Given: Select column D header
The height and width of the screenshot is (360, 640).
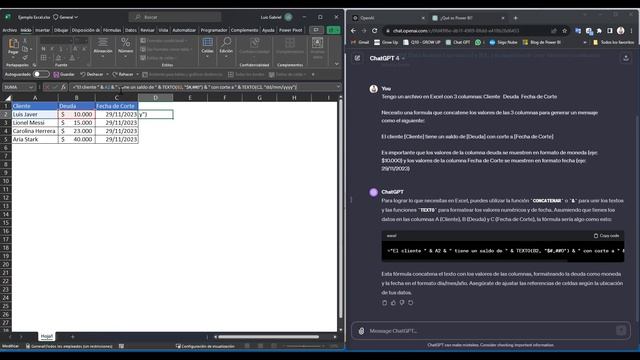Looking at the screenshot, I should pos(156,98).
